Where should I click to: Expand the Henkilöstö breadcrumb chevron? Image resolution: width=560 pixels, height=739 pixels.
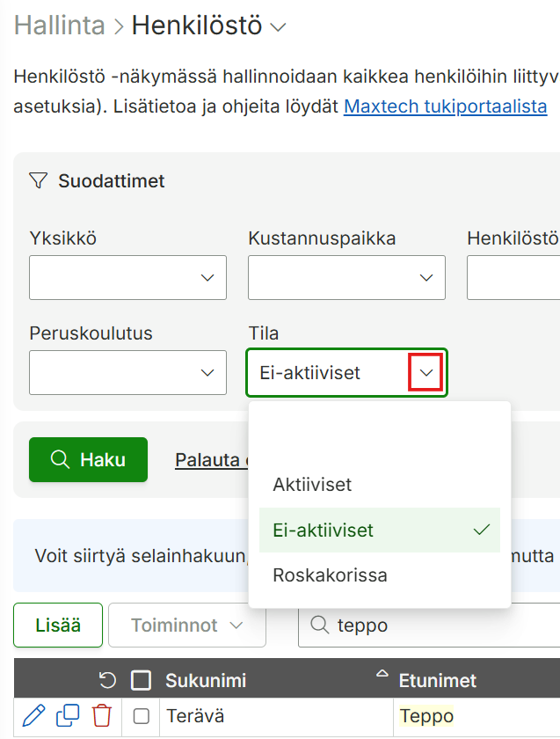[x=278, y=27]
